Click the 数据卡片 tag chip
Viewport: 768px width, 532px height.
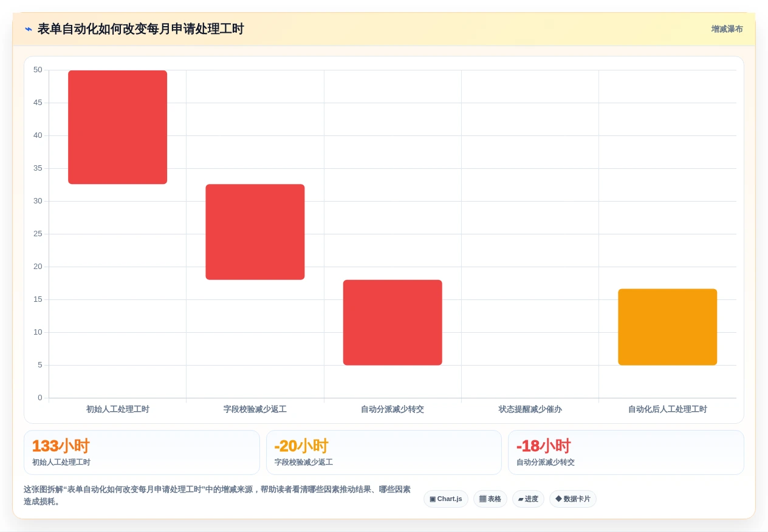[573, 499]
